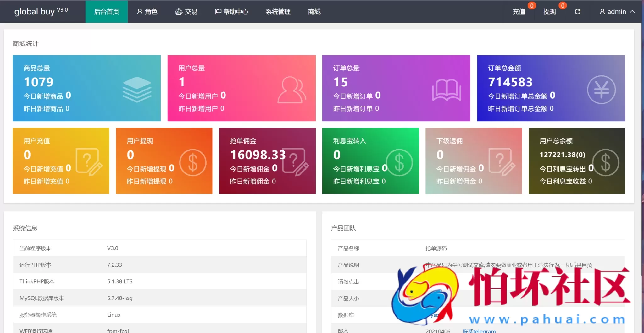Click the scales icon beside 交易
Screen dimensions: 644x333
point(178,11)
